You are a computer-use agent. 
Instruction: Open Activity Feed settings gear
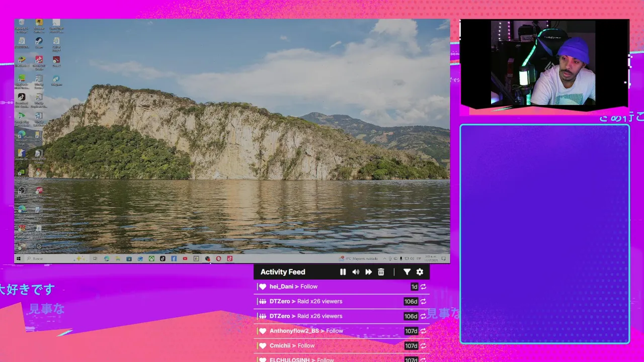(420, 272)
